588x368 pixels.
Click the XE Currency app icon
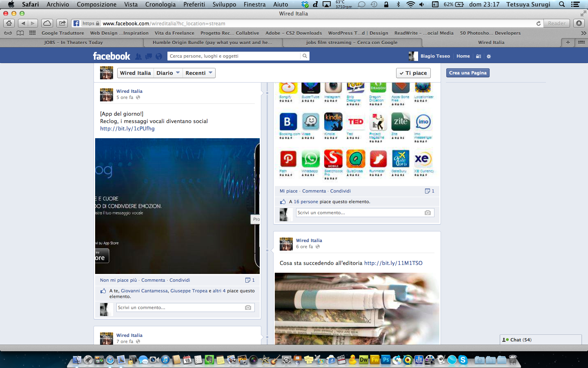point(423,159)
